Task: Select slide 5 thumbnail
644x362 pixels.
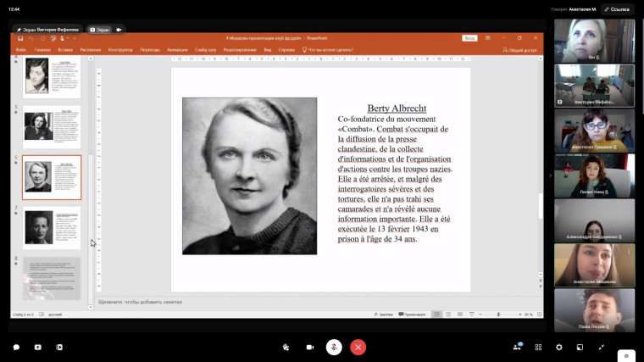Action: [x=52, y=127]
